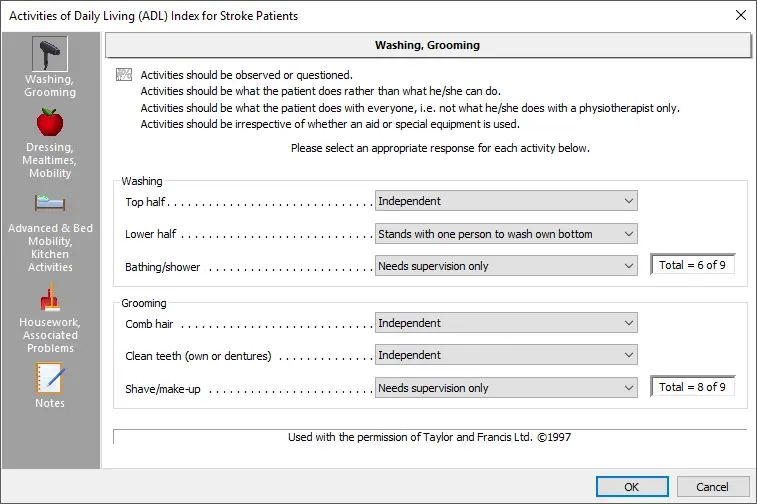Image resolution: width=757 pixels, height=504 pixels.
Task: Open Advanced & Bed Mobility bed icon
Action: (x=50, y=203)
